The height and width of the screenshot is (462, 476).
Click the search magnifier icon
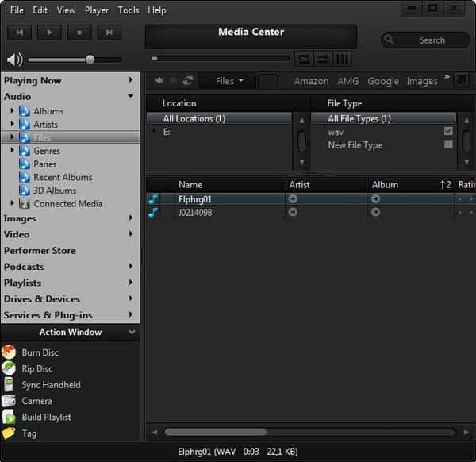[x=389, y=40]
